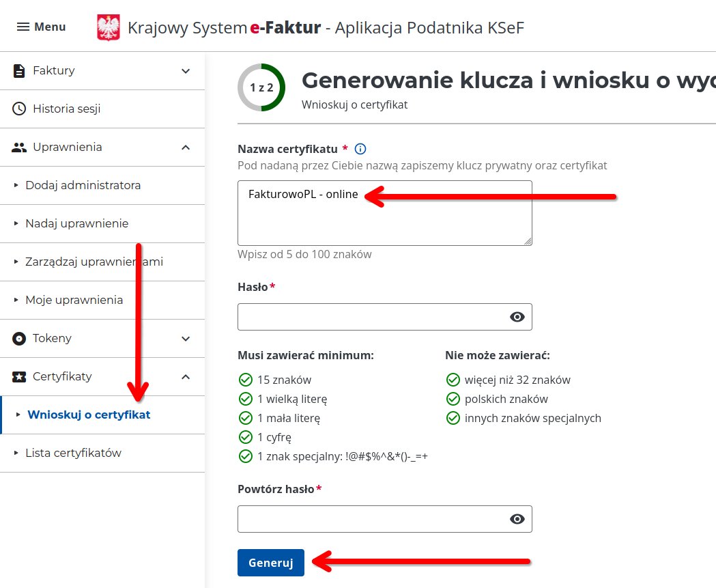Click the Tokeny circle icon
The height and width of the screenshot is (588, 716).
[19, 338]
